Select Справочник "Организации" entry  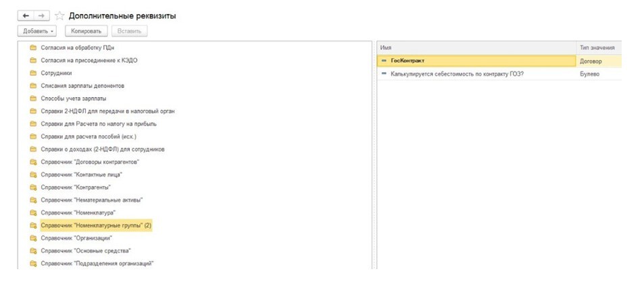76,238
